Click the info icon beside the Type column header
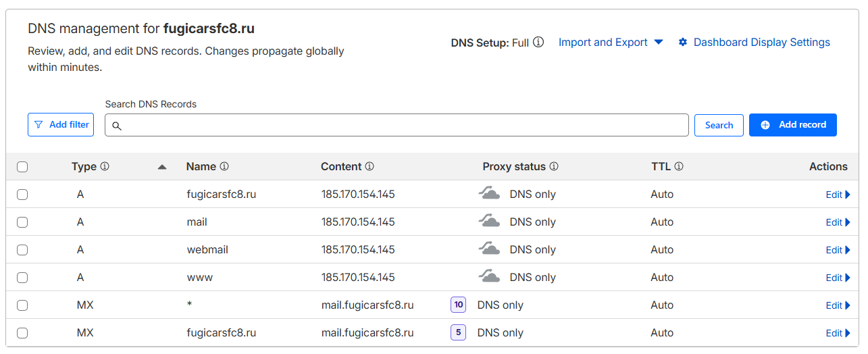Screen dimensions: 868x354 point(105,166)
